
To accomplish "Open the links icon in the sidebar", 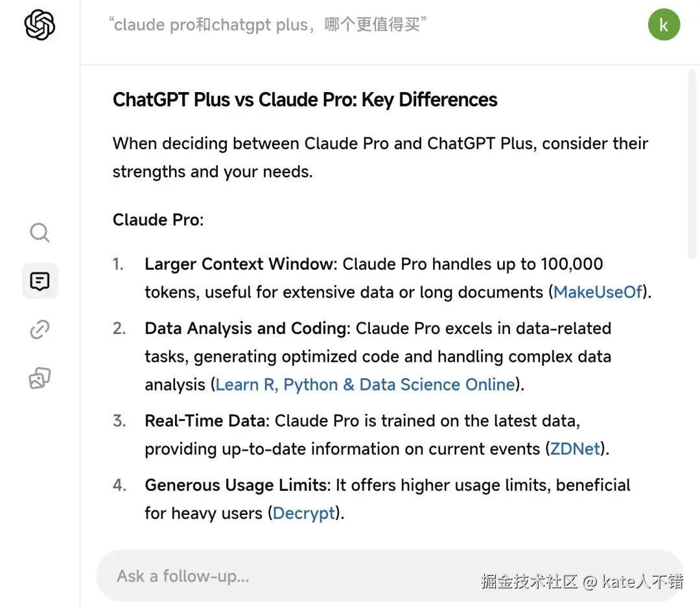I will pyautogui.click(x=40, y=329).
